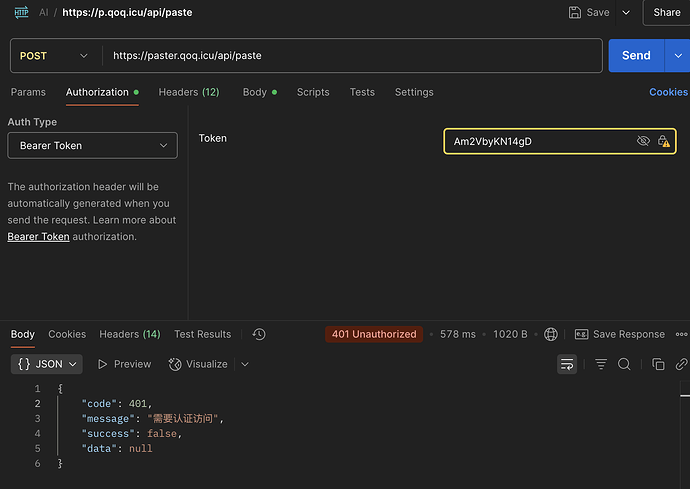
Task: Open the Settings tab
Action: coord(414,92)
